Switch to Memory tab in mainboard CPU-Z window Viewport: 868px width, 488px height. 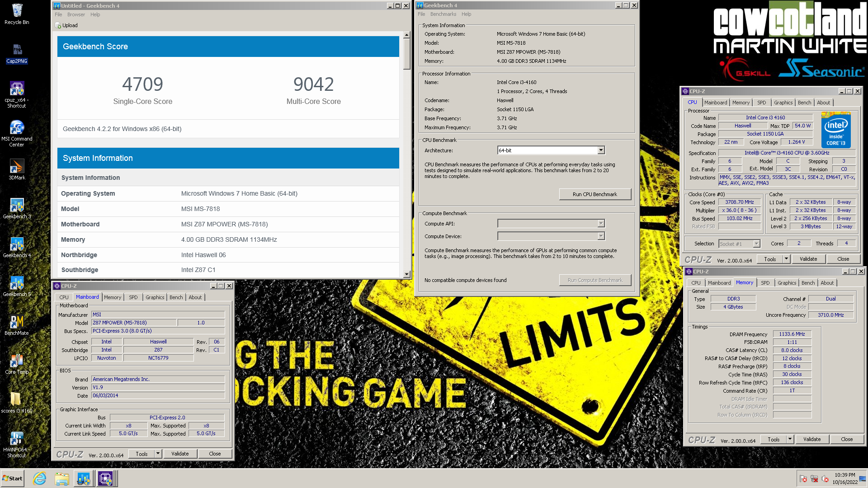(113, 297)
